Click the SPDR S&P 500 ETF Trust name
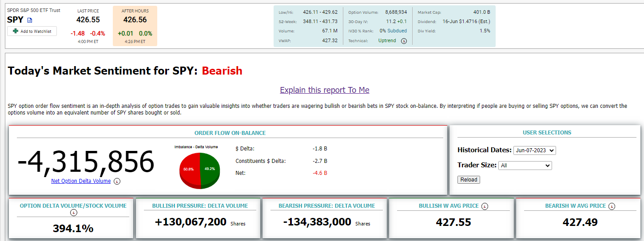Viewport: 644px width, 241px height. click(34, 10)
